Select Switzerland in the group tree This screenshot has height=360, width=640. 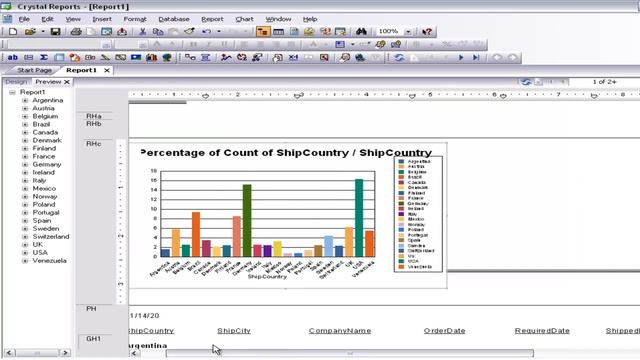coord(51,237)
